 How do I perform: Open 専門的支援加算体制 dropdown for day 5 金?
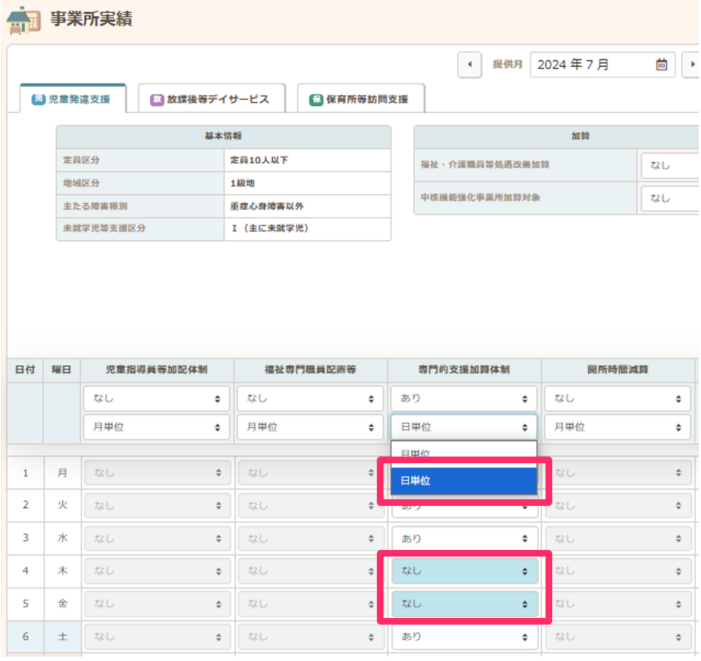[x=463, y=604]
